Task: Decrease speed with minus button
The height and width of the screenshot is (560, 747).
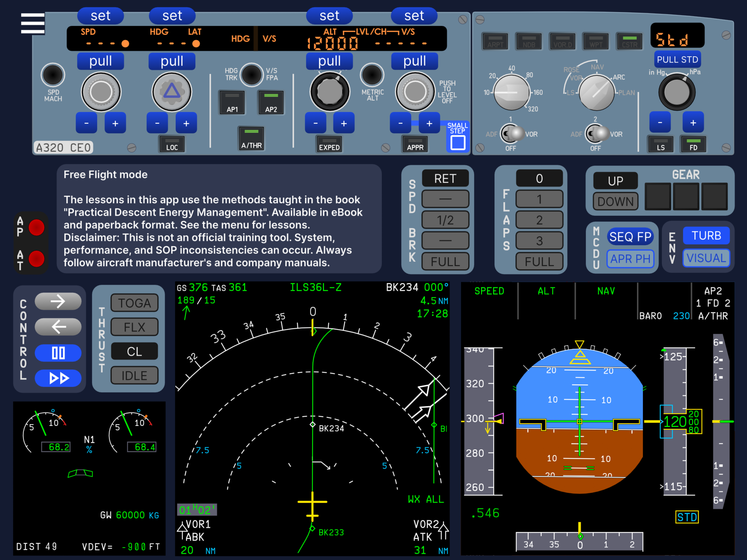Action: 86,123
